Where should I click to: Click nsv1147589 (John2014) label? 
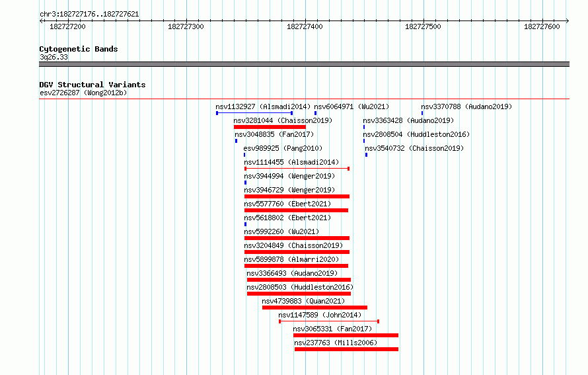point(320,315)
